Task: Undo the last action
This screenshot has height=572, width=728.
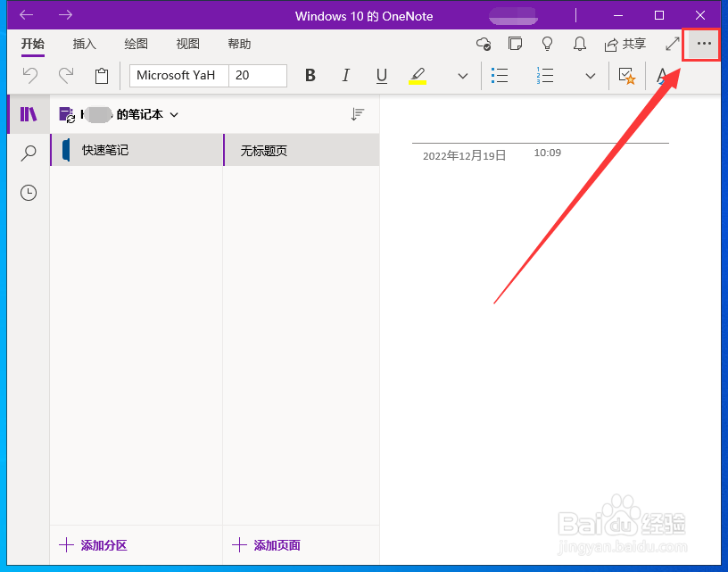Action: pos(30,75)
